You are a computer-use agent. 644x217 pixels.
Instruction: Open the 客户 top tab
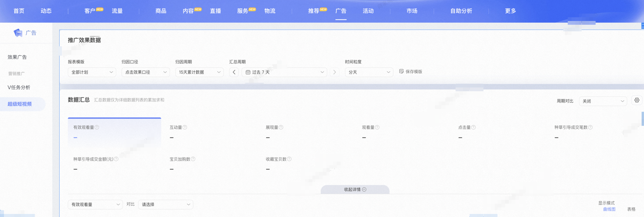pyautogui.click(x=90, y=11)
